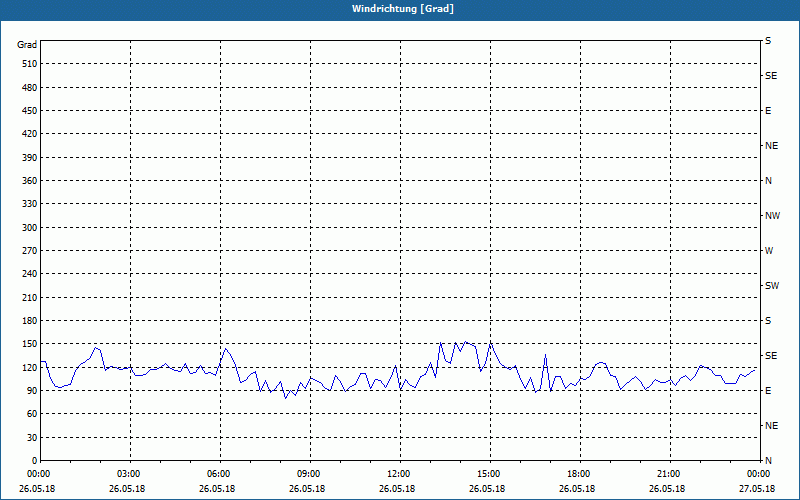The width and height of the screenshot is (800, 500).
Task: Click the 270 degree axis label
Action: pos(30,251)
